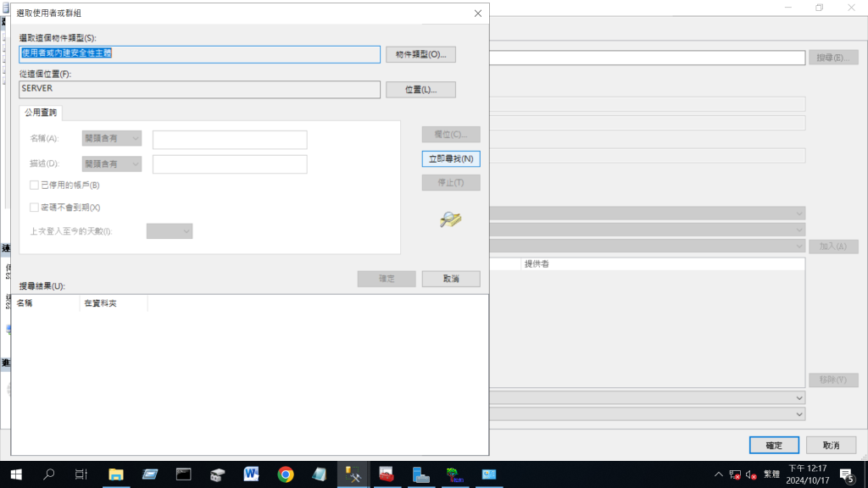Check the 已停用的帳戶 checkbox
This screenshot has width=868, height=488.
[x=34, y=185]
